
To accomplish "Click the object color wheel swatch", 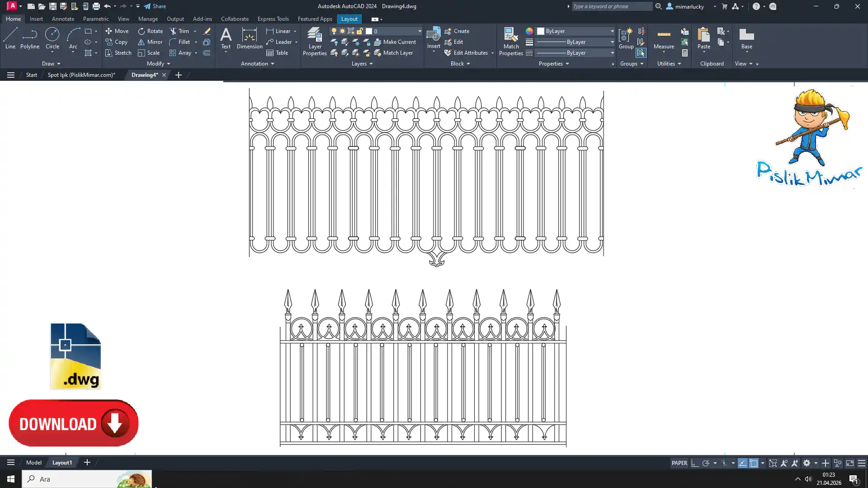I will (529, 31).
